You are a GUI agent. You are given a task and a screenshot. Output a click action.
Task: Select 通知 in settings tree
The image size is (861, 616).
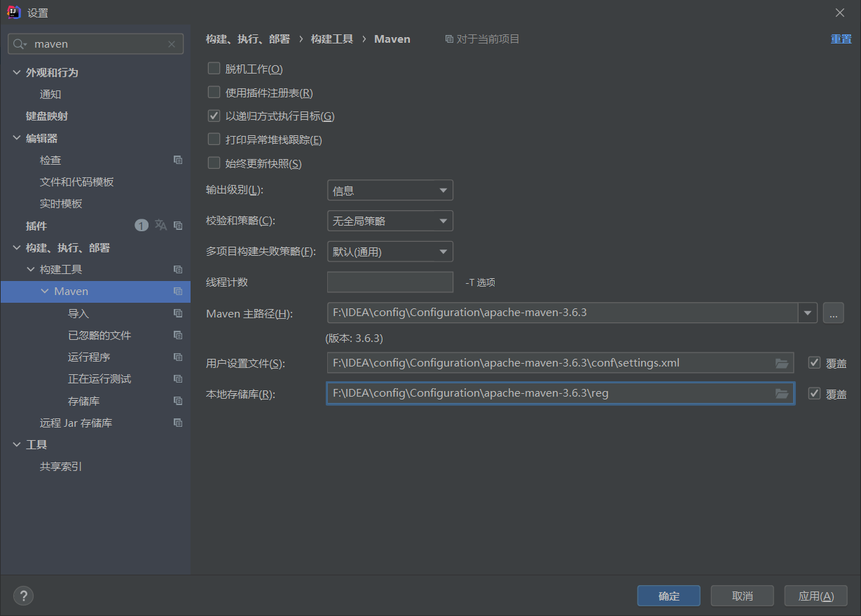pyautogui.click(x=50, y=95)
